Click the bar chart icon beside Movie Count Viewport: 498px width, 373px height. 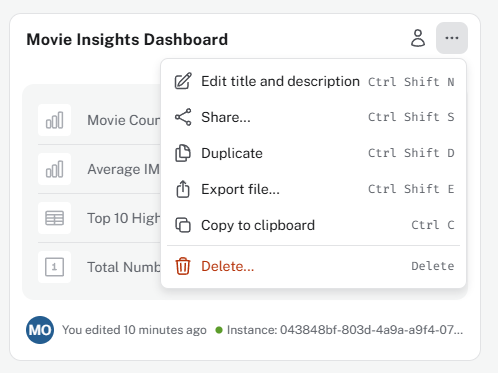[54, 120]
